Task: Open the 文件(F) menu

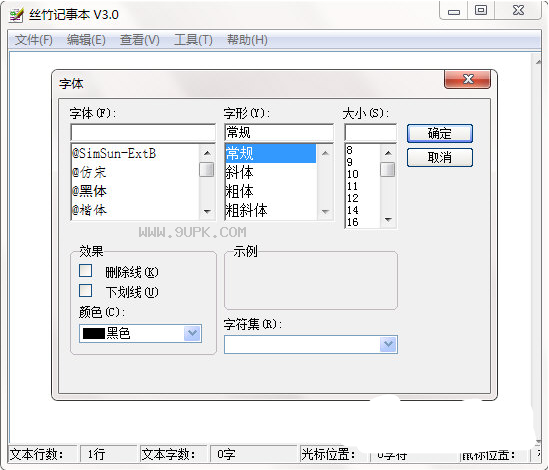Action: tap(34, 40)
